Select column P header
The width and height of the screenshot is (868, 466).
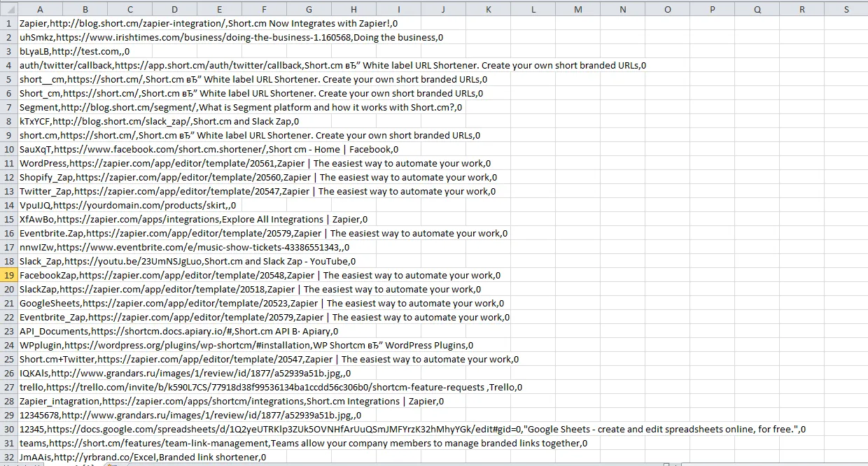pyautogui.click(x=712, y=9)
